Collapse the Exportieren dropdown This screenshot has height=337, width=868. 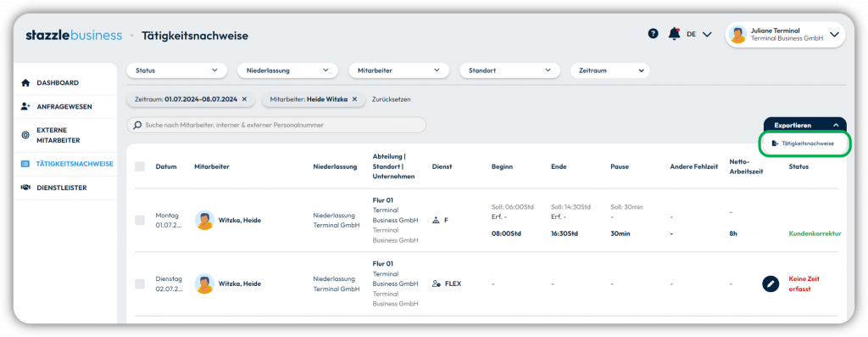point(805,126)
